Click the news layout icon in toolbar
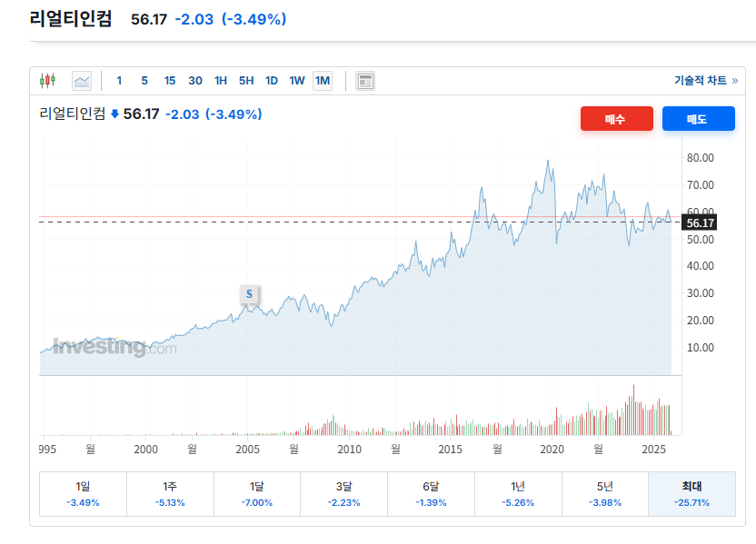Image resolution: width=756 pixels, height=544 pixels. point(365,81)
